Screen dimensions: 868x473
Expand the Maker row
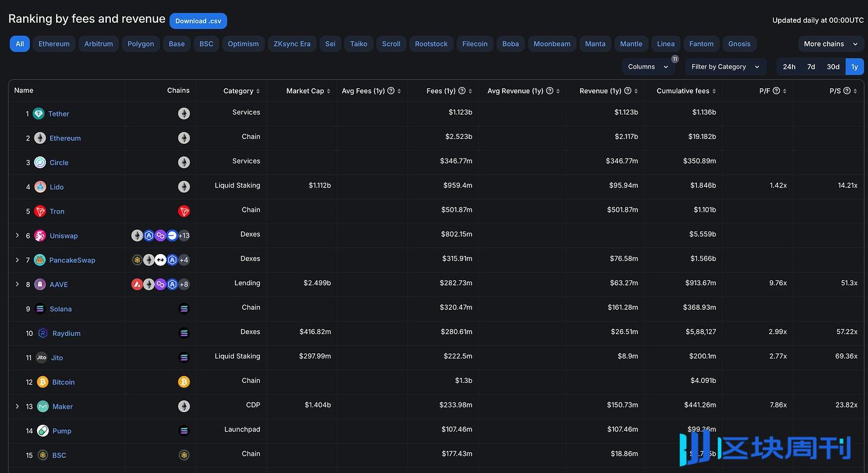point(17,406)
